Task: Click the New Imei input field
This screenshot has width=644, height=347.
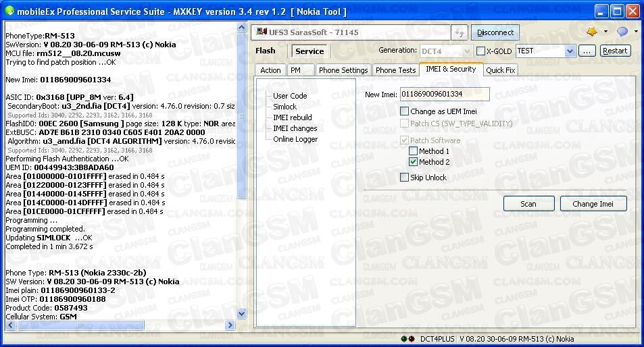Action: (x=445, y=95)
